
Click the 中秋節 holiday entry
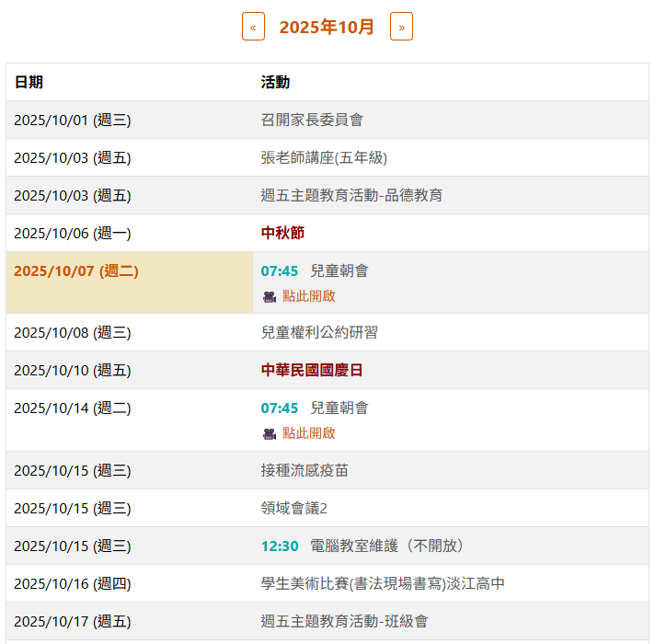point(282,233)
